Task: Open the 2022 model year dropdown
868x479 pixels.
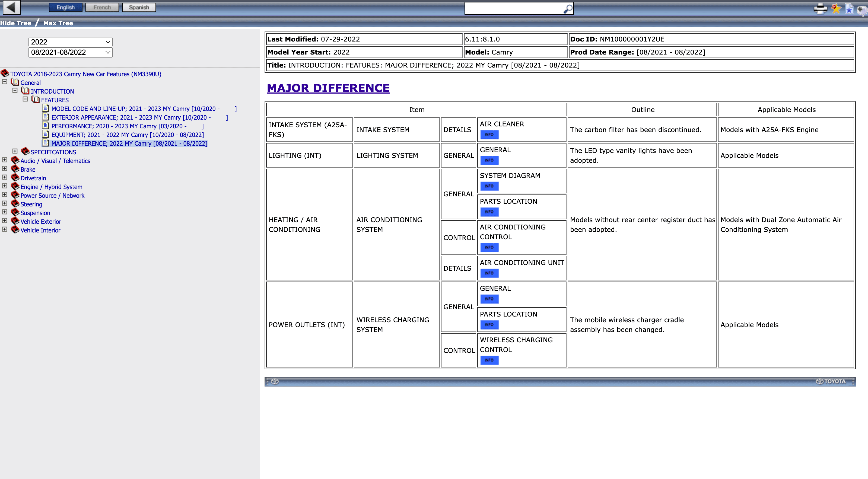Action: [70, 42]
